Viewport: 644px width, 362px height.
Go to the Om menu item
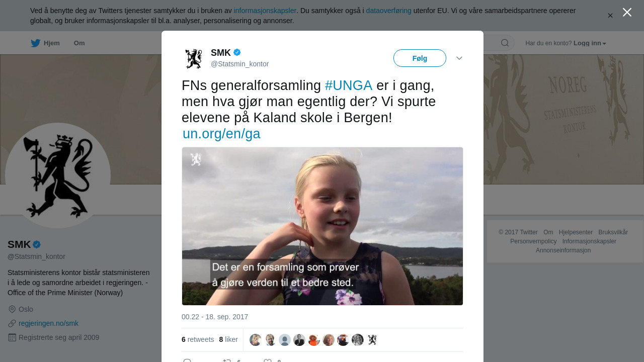79,43
